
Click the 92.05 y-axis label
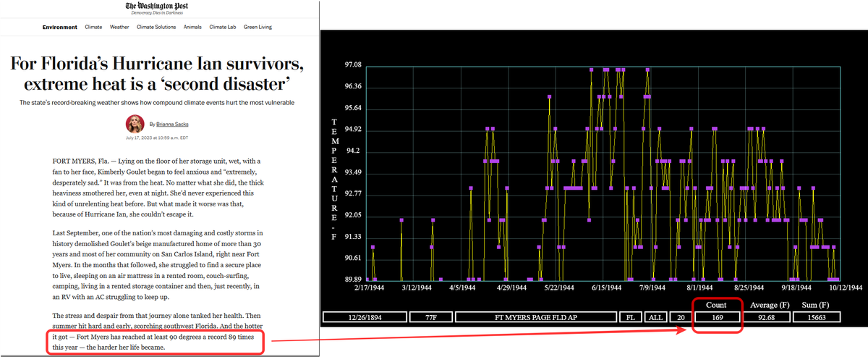[354, 216]
